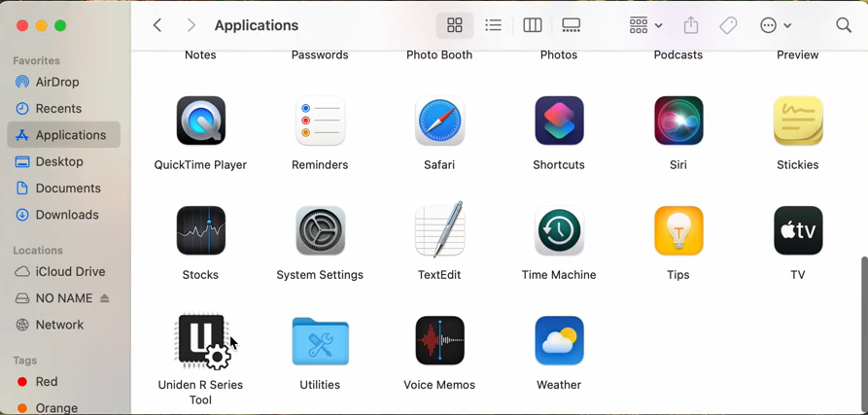This screenshot has width=868, height=415.
Task: Select the TextEdit app icon
Action: pyautogui.click(x=440, y=229)
